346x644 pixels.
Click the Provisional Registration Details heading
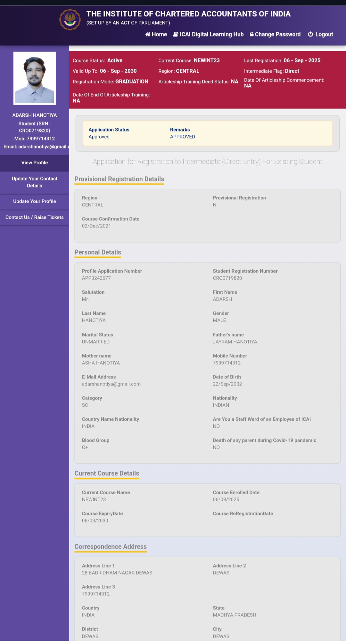(119, 179)
